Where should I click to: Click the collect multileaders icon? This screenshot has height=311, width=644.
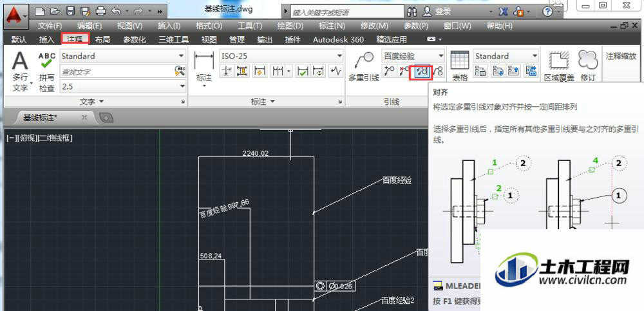point(439,71)
